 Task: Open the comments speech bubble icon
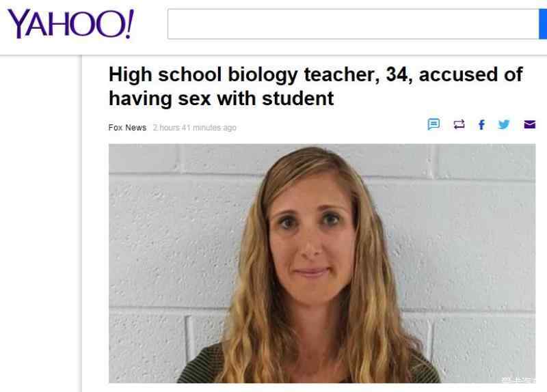coord(433,124)
